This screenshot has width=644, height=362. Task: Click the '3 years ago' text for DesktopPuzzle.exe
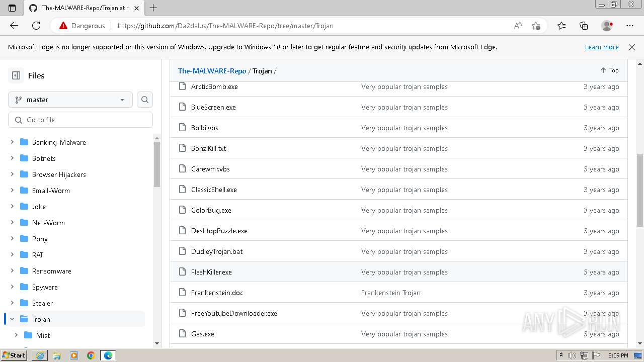tap(601, 231)
